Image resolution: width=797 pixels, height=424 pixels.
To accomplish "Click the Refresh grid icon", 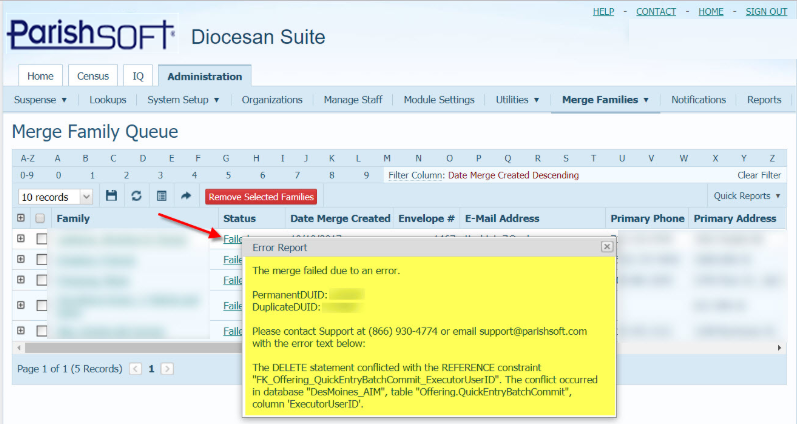I will [136, 196].
